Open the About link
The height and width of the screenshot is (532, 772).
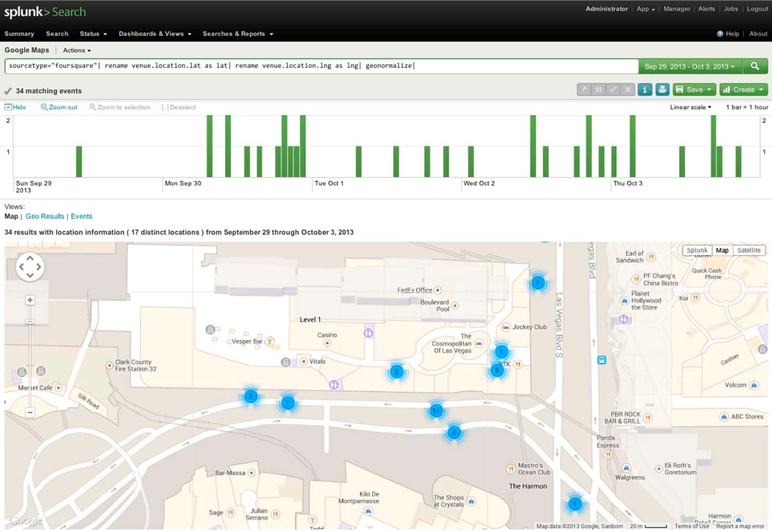[x=758, y=34]
